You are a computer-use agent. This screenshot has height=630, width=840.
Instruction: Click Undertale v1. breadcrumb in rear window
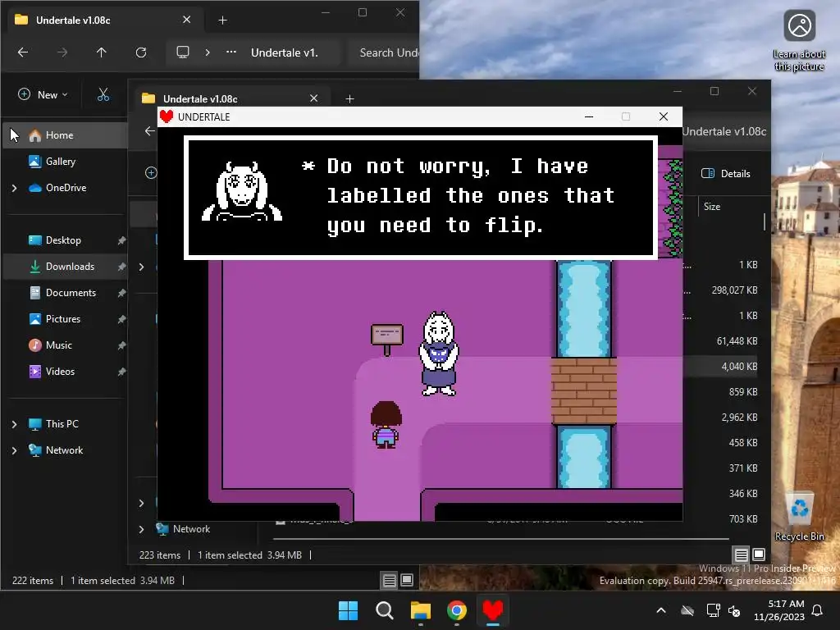[285, 52]
